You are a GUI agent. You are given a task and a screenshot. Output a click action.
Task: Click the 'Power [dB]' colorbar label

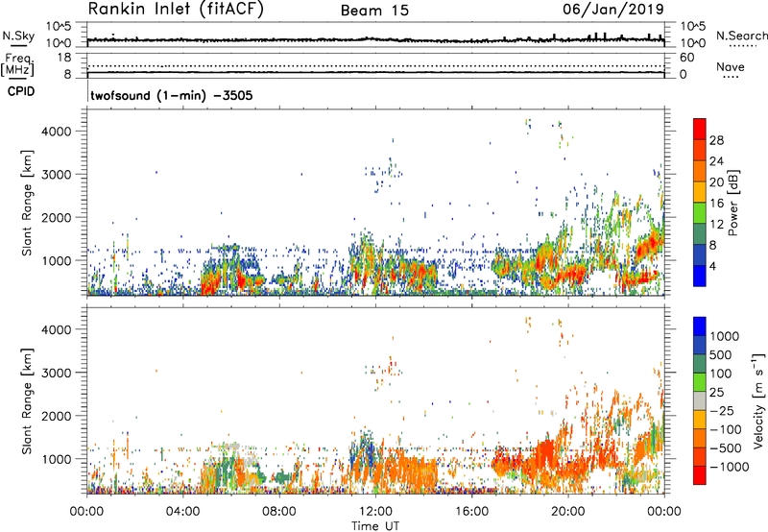pyautogui.click(x=732, y=203)
